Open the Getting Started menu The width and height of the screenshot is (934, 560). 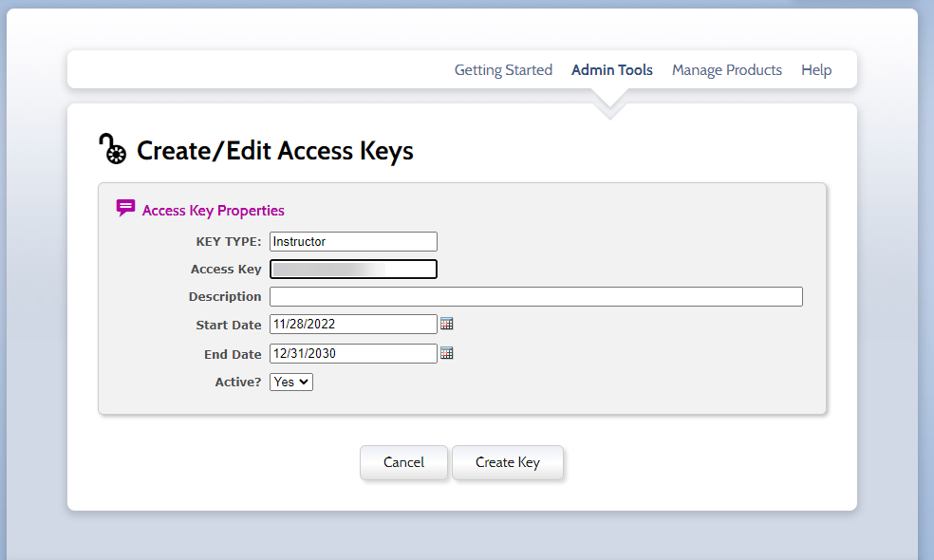coord(503,70)
